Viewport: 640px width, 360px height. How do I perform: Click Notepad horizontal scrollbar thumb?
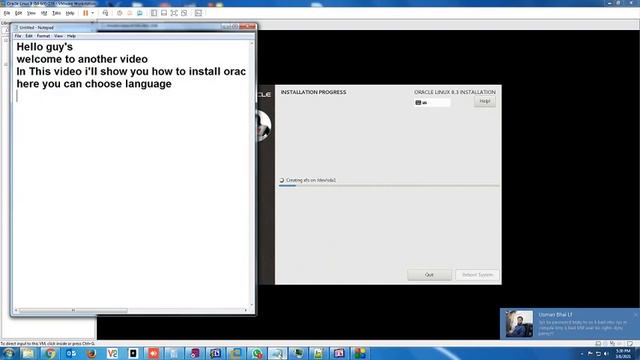[x=73, y=310]
